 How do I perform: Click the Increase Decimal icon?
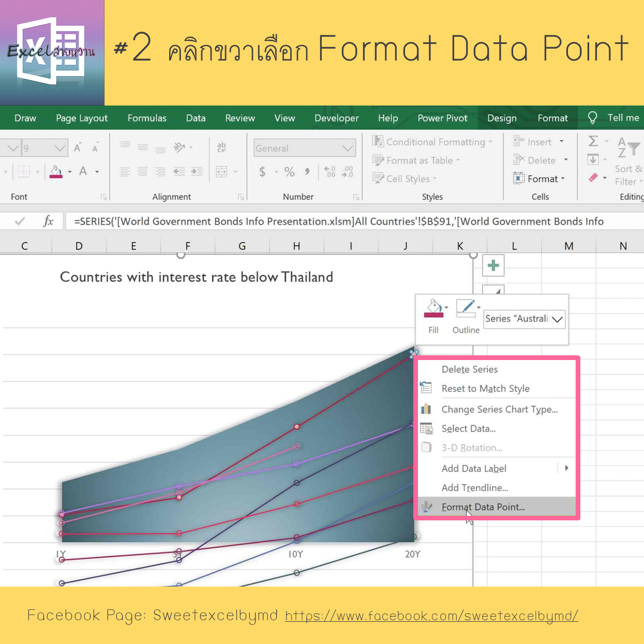tap(330, 172)
